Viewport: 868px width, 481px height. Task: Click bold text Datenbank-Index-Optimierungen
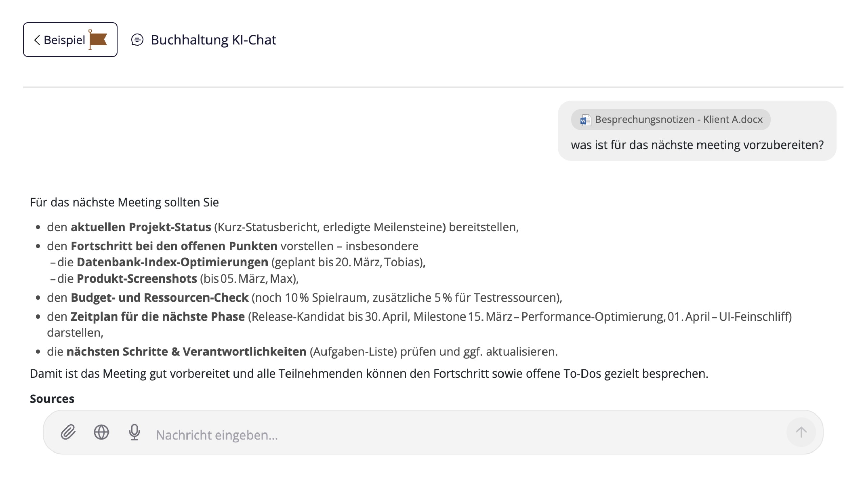pyautogui.click(x=172, y=263)
